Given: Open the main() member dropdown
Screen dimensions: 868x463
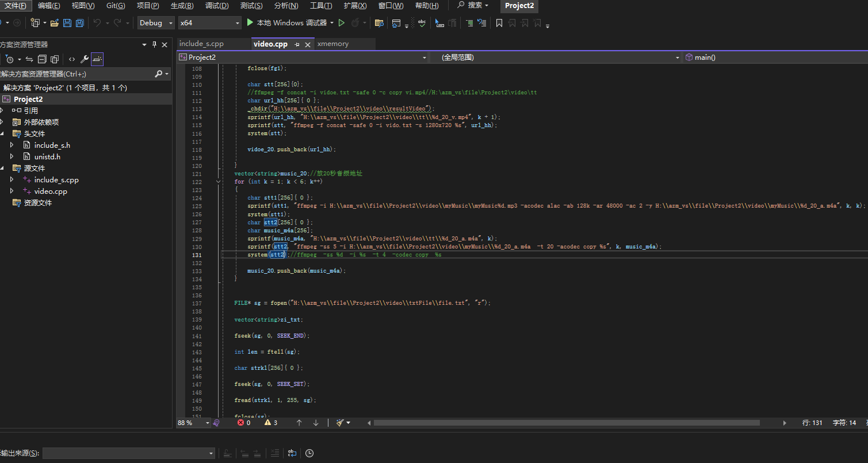Looking at the screenshot, I should coord(774,58).
